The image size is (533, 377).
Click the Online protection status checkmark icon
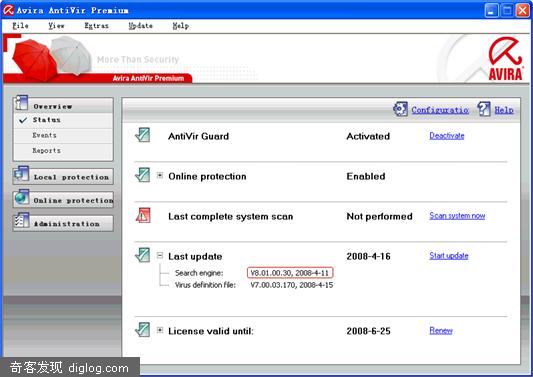(142, 175)
